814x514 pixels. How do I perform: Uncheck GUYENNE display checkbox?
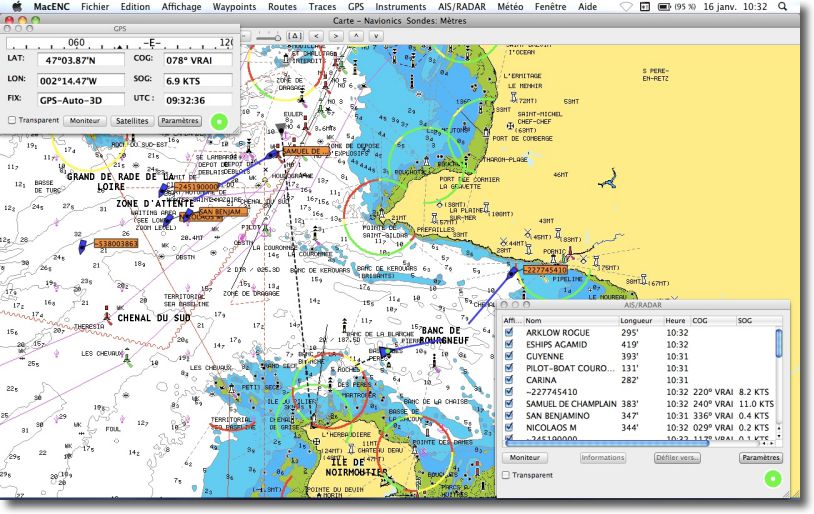509,356
